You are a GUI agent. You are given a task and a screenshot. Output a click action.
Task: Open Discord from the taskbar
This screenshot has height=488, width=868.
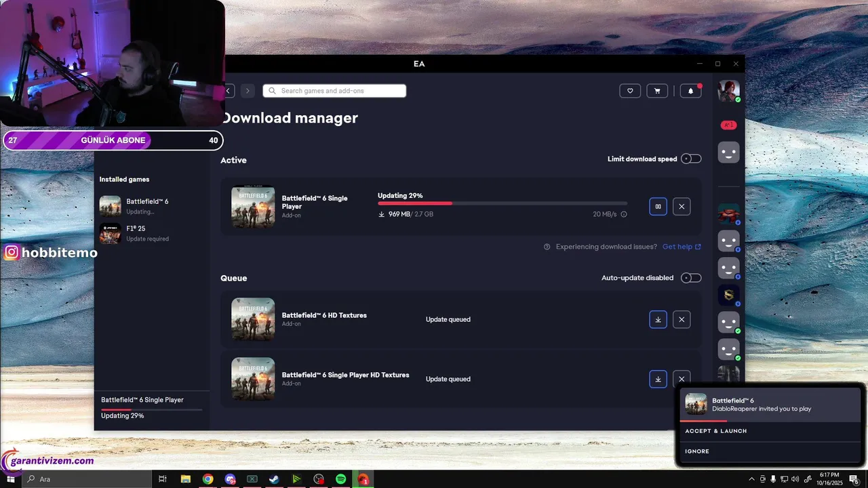(230, 479)
